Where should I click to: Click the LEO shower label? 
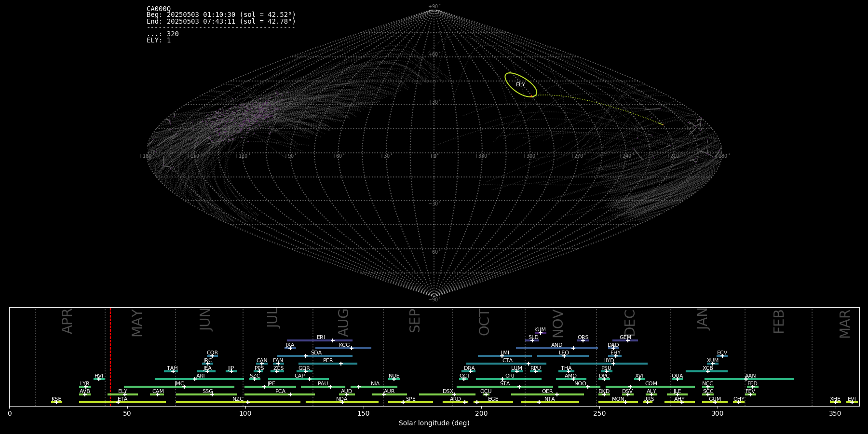click(564, 353)
